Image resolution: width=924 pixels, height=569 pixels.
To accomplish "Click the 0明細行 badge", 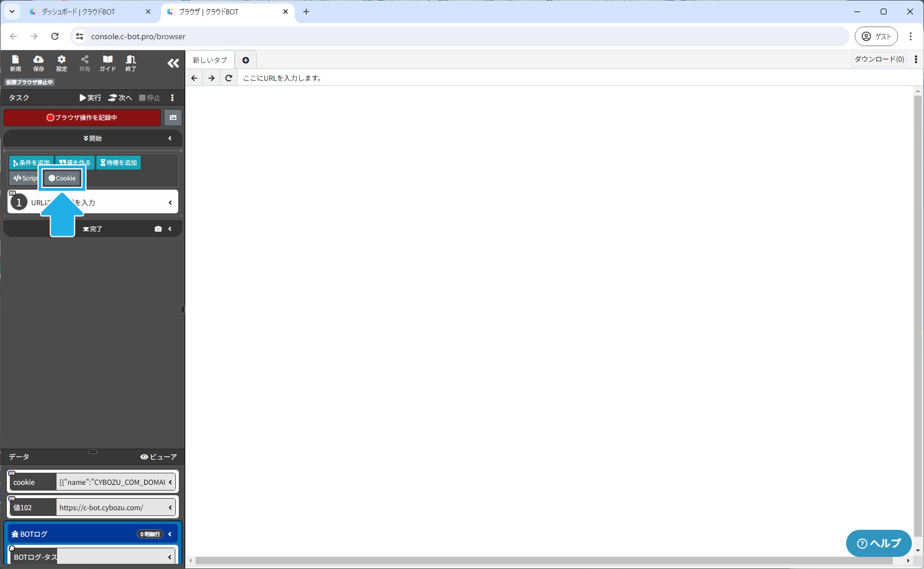I will point(150,534).
